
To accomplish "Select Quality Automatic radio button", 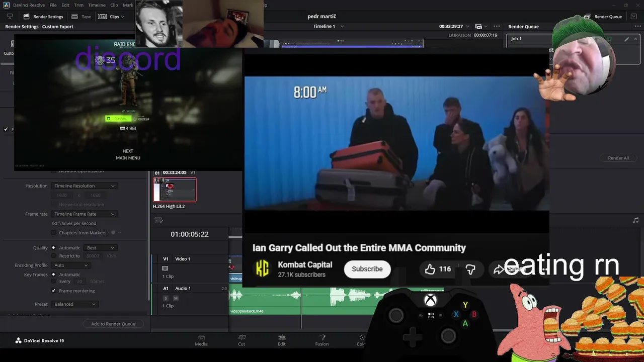I will 53,248.
